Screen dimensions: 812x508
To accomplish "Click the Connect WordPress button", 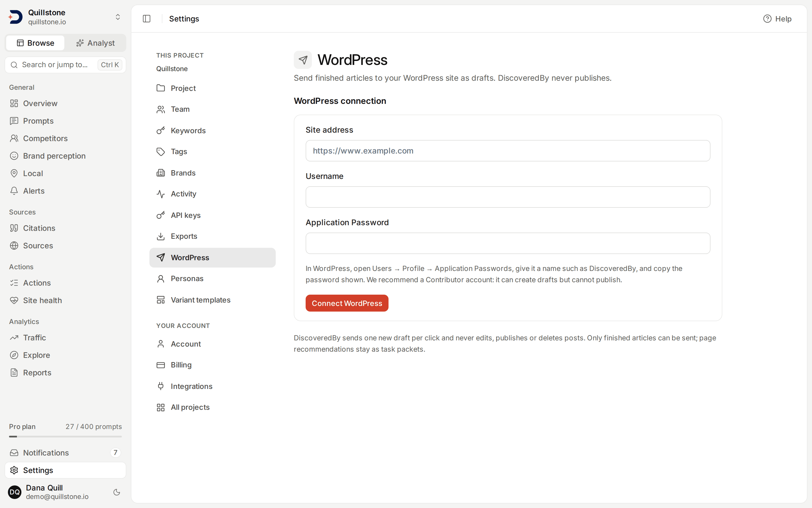I will tap(347, 303).
